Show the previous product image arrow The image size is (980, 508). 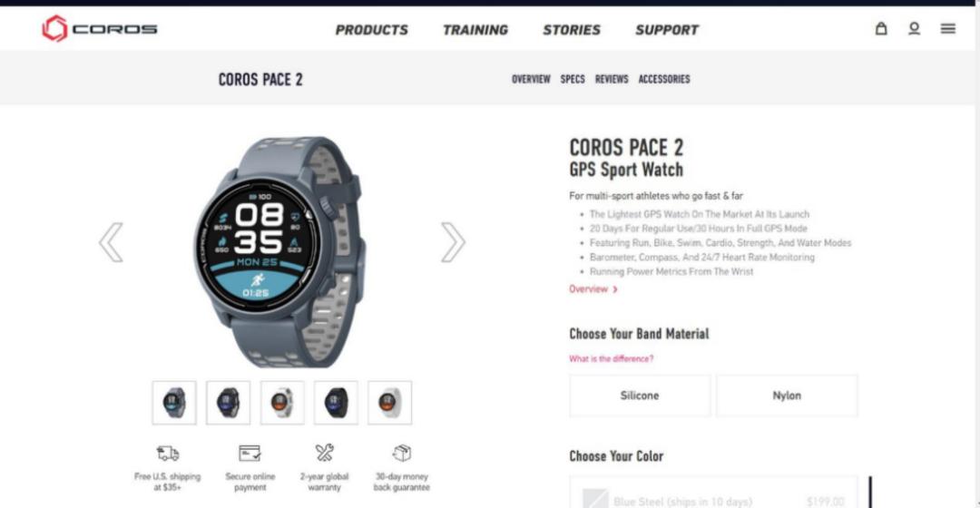point(112,242)
